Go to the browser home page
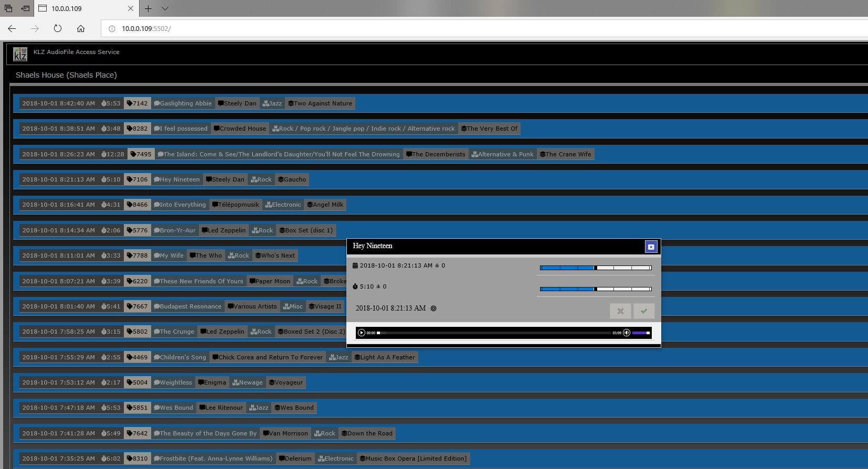The image size is (868, 469). coord(81,28)
